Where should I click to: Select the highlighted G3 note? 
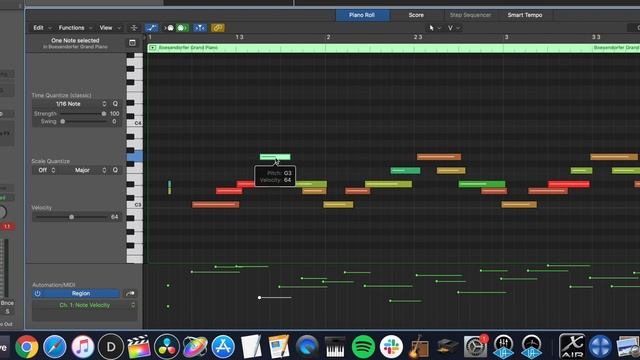click(x=275, y=157)
